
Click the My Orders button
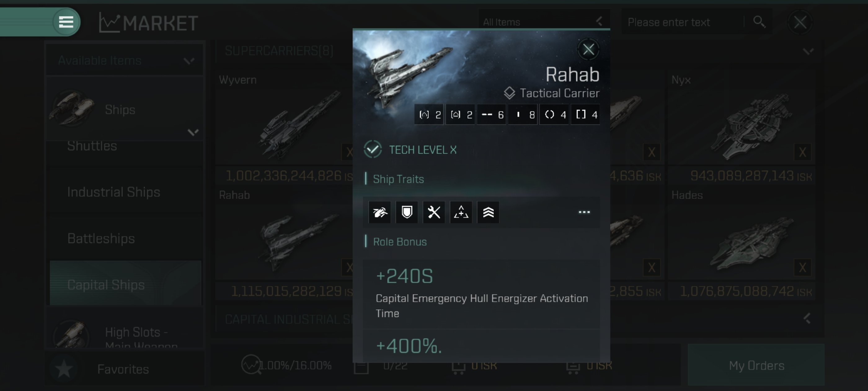756,365
